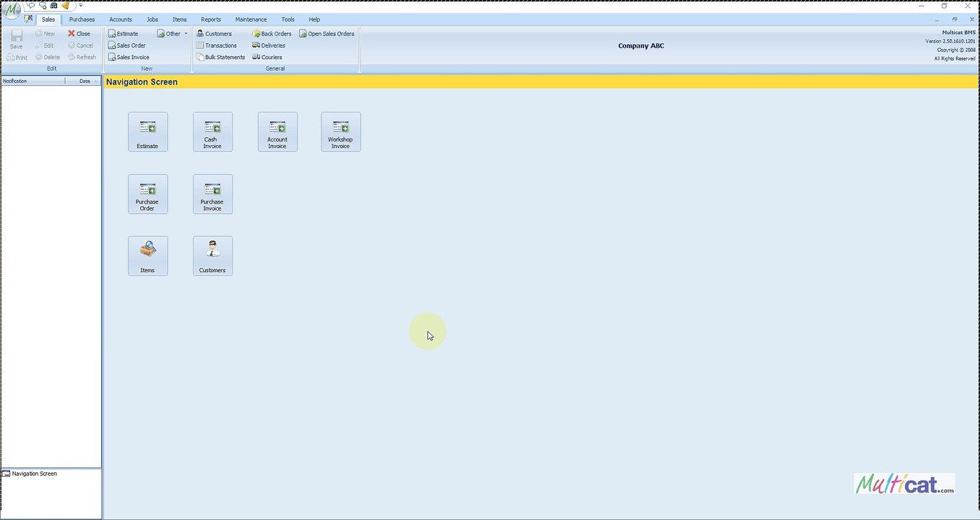Open the Purchase Invoice tile

[x=212, y=194]
